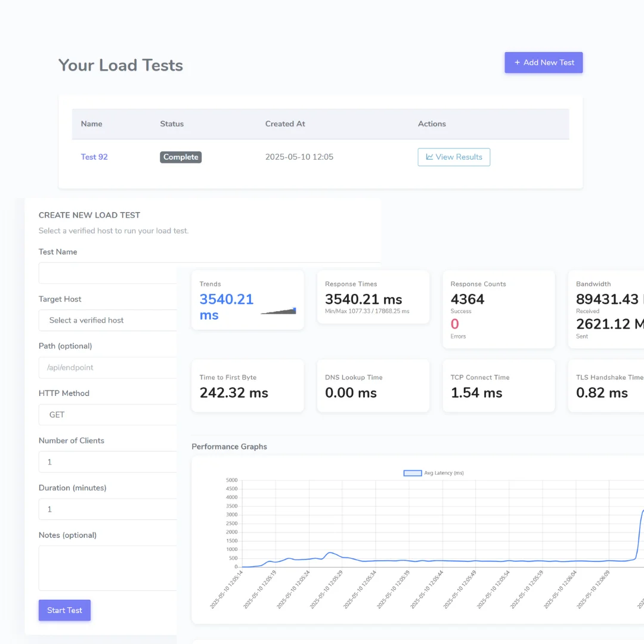Toggle the Avg Latency (ms) legend swatch

pos(413,473)
